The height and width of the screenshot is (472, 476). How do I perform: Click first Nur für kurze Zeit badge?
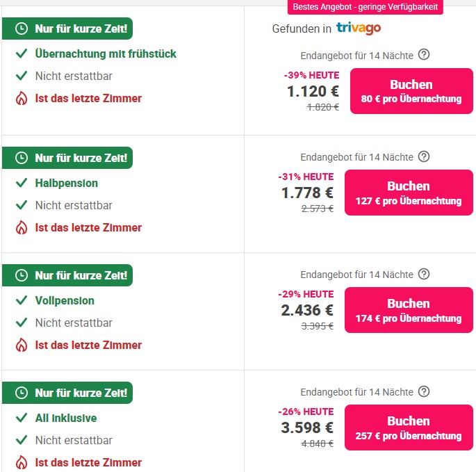(67, 29)
